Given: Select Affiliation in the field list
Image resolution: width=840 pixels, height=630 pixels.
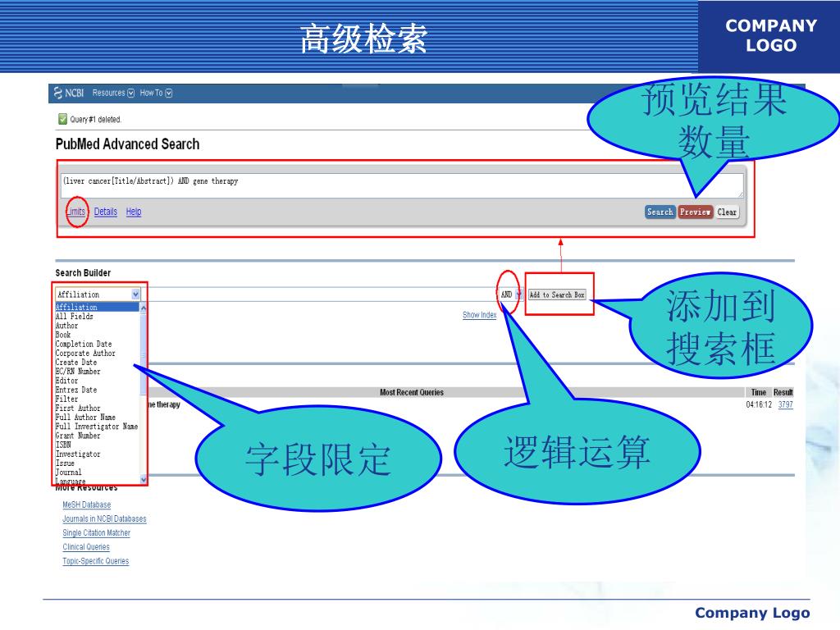Looking at the screenshot, I should (x=97, y=307).
